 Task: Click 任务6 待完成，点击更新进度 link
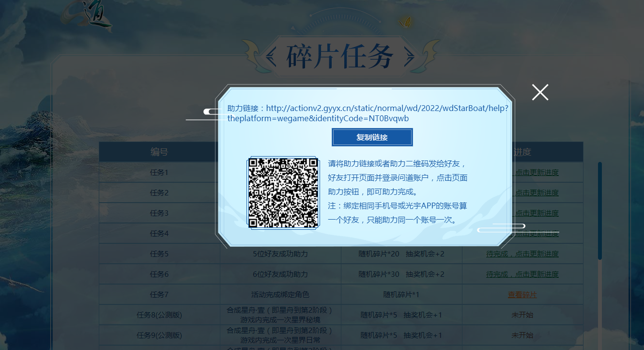tap(522, 274)
